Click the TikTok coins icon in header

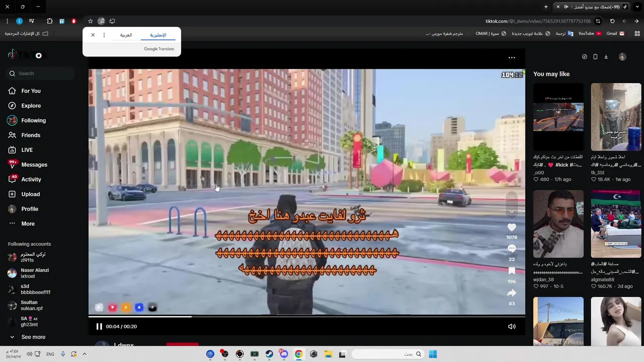(x=585, y=57)
